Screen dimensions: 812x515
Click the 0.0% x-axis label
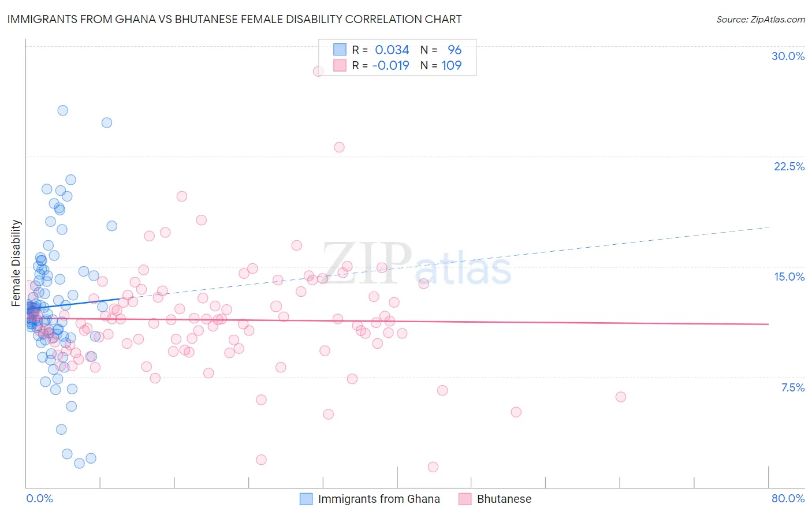(x=39, y=498)
